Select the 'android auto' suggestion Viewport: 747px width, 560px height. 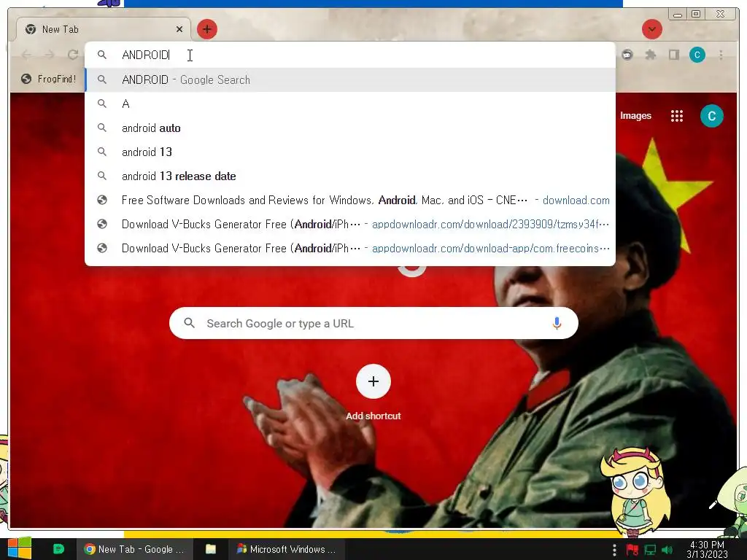[350, 128]
